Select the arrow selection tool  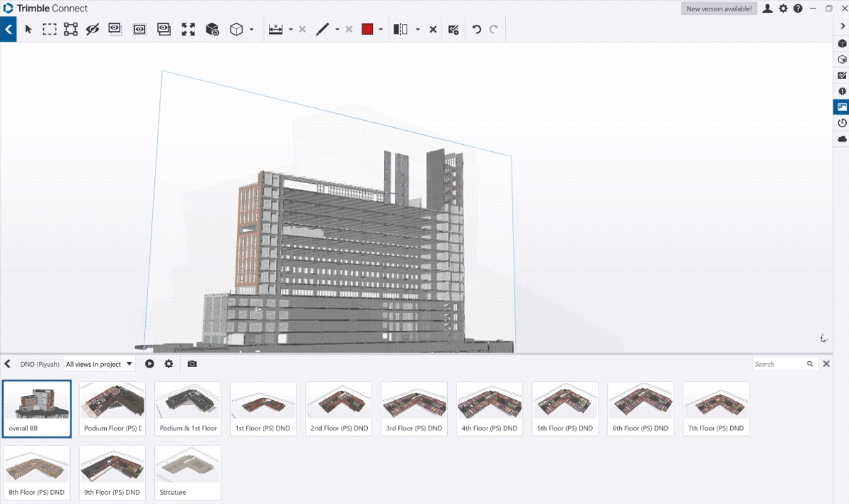pos(28,29)
